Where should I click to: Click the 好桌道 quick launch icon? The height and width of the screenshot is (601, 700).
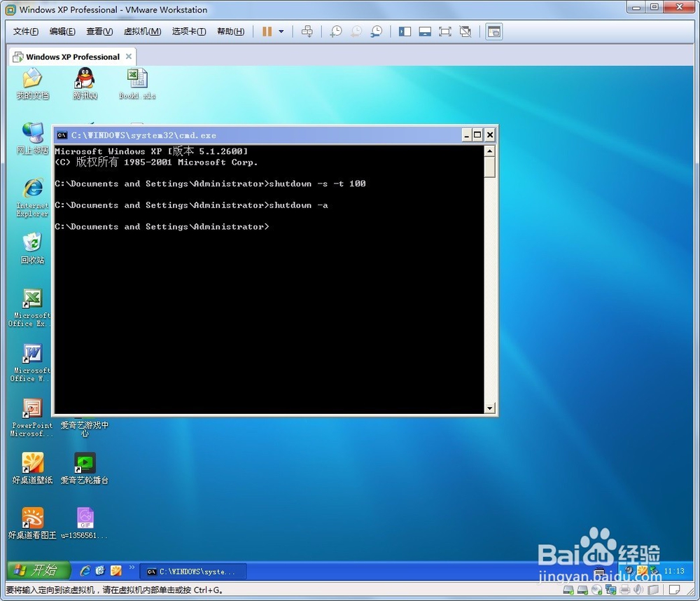pyautogui.click(x=116, y=571)
